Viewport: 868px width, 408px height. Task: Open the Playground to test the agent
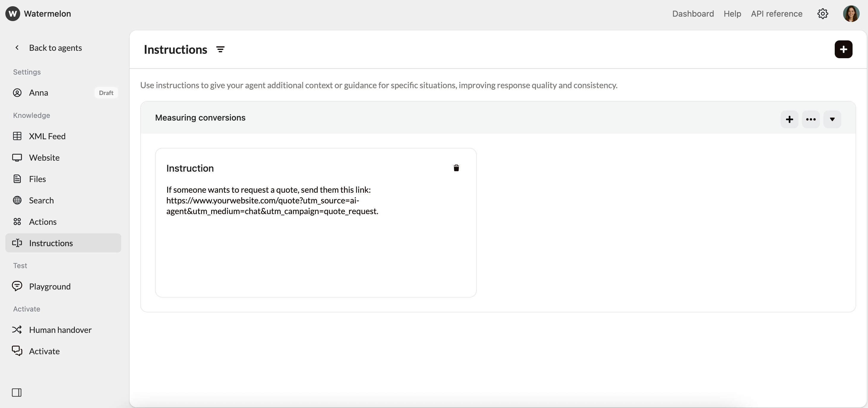click(50, 286)
